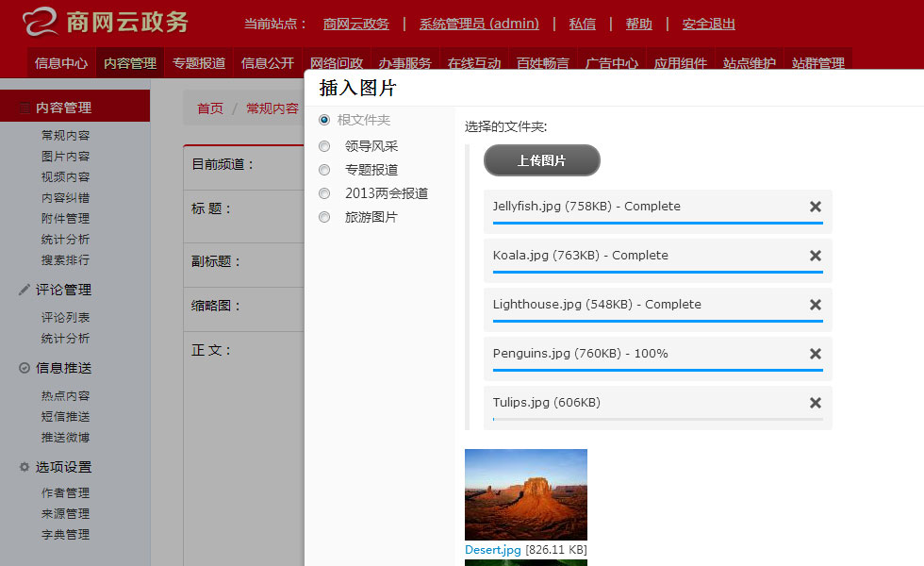Click the pencil icon beside 评论管理
Screen dimensions: 924x566
pyautogui.click(x=25, y=290)
